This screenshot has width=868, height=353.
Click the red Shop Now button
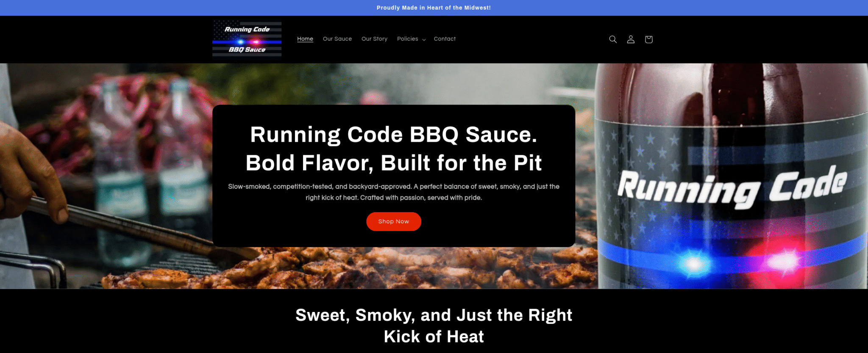pos(394,221)
